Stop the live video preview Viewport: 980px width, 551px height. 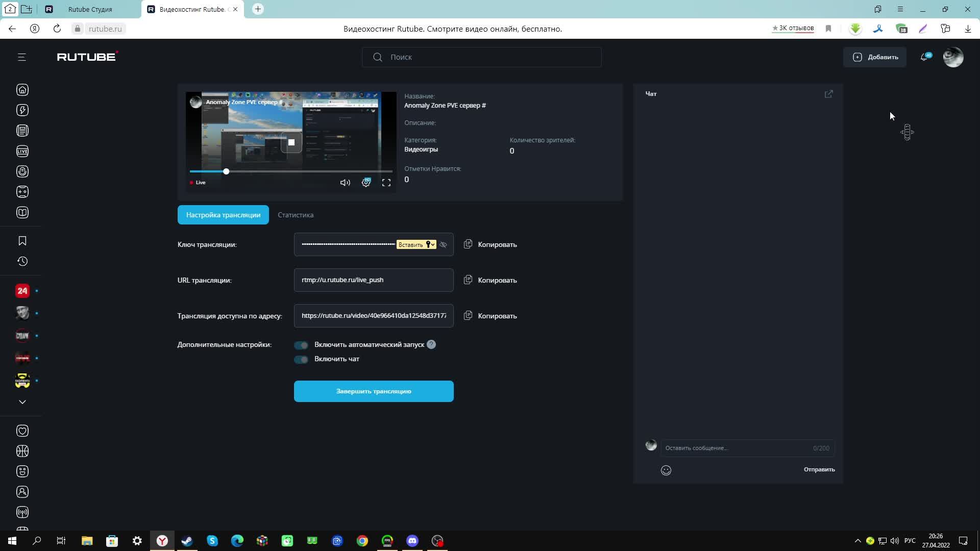(291, 142)
